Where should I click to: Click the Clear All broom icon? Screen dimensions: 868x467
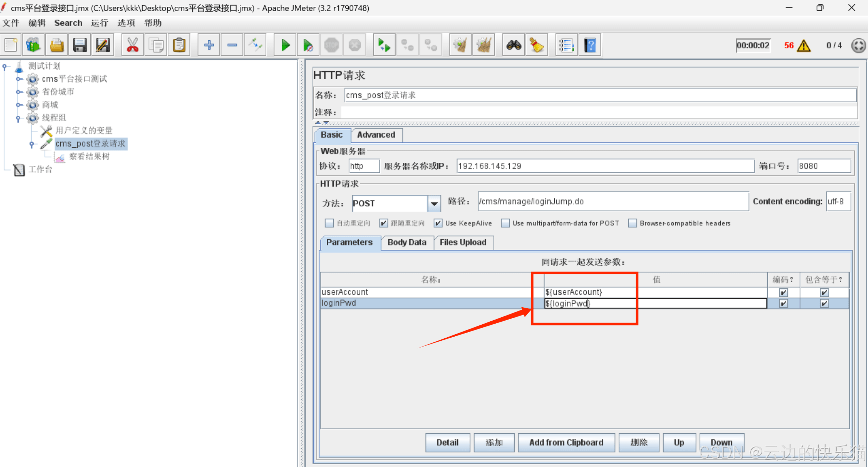(x=484, y=45)
